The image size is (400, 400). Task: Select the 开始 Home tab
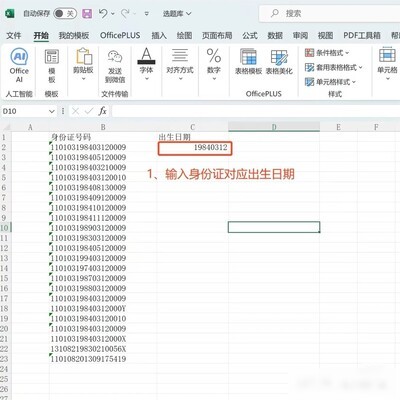point(41,35)
